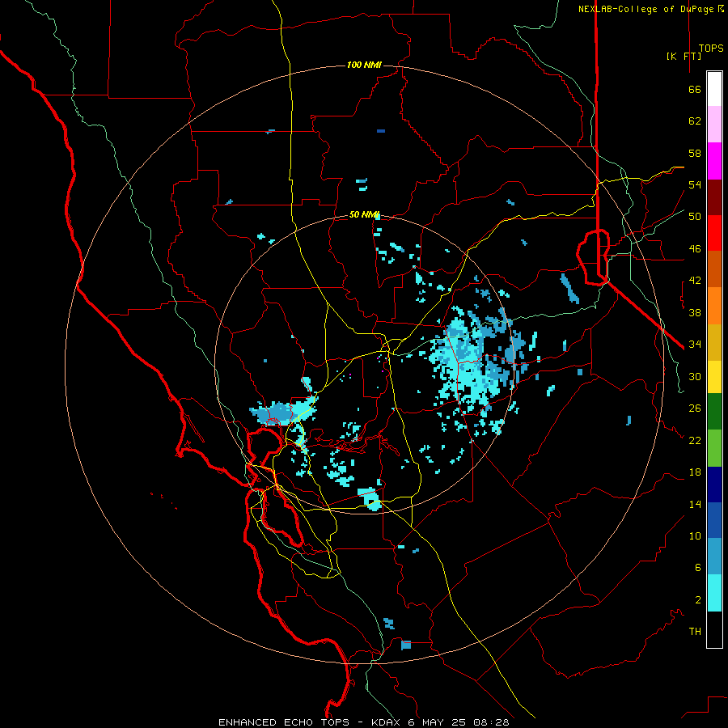The height and width of the screenshot is (728, 728).
Task: Click the dark red (maroon) legend swatch
Action: (x=714, y=197)
